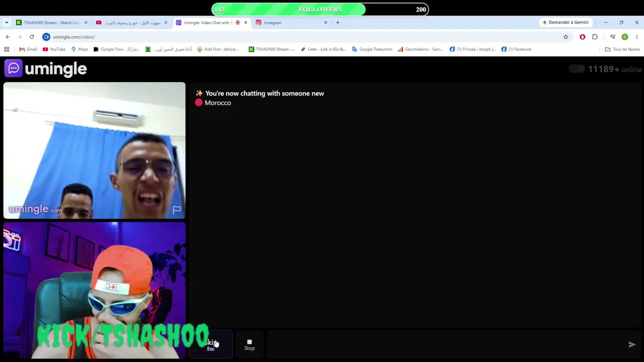
Task: Restore down the Chrome window
Action: click(621, 23)
